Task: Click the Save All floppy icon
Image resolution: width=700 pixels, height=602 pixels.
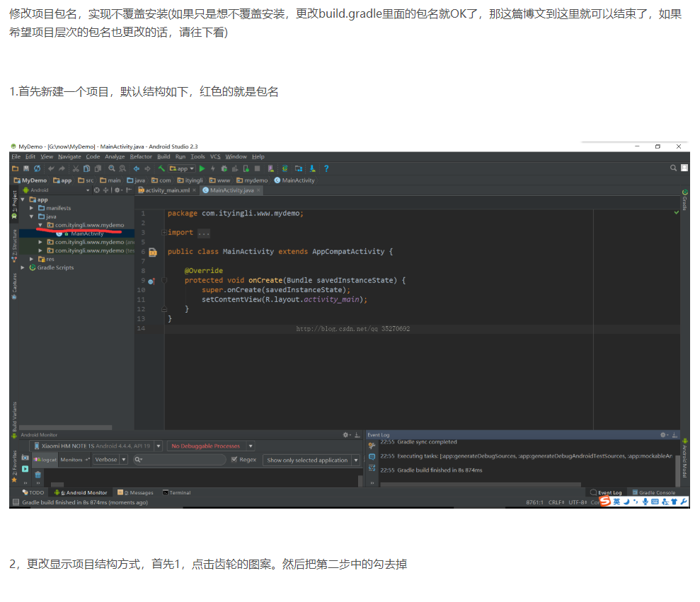Action: coord(26,168)
